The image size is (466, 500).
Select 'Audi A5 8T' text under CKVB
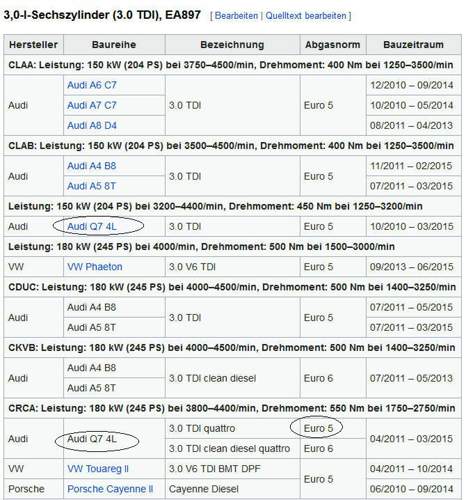pos(91,388)
